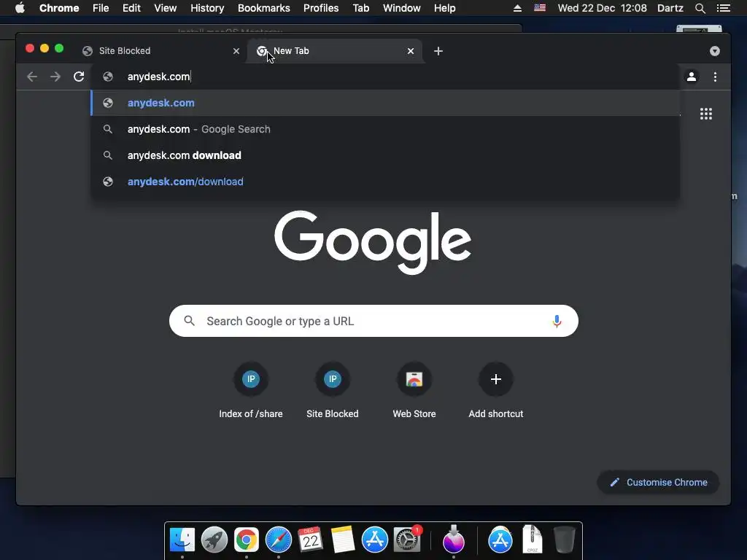
Task: Open the Tab menu
Action: coord(361,8)
